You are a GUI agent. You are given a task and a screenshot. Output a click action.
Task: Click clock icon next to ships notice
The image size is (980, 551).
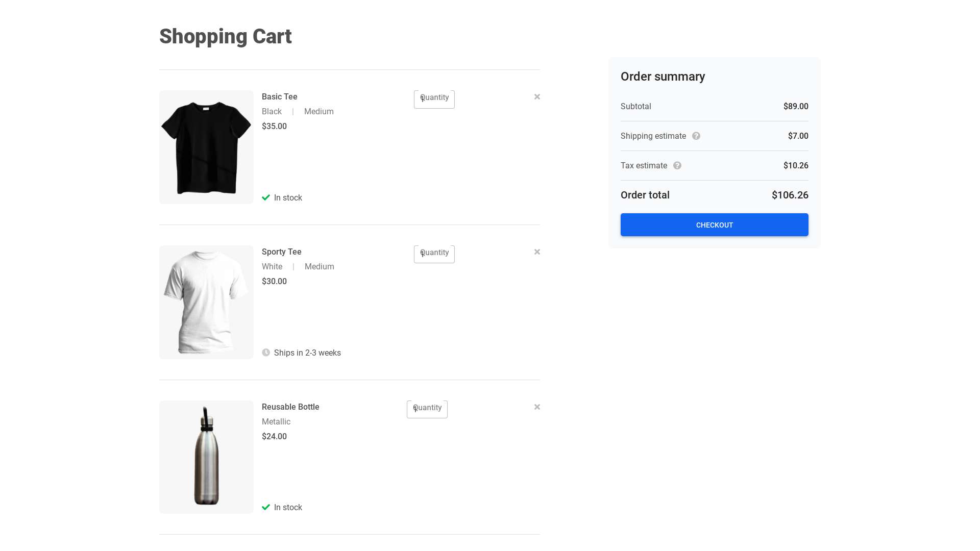(266, 353)
